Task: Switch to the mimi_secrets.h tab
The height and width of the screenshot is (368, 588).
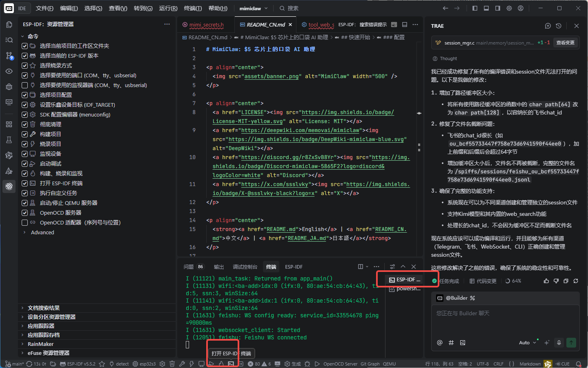Action: click(207, 25)
